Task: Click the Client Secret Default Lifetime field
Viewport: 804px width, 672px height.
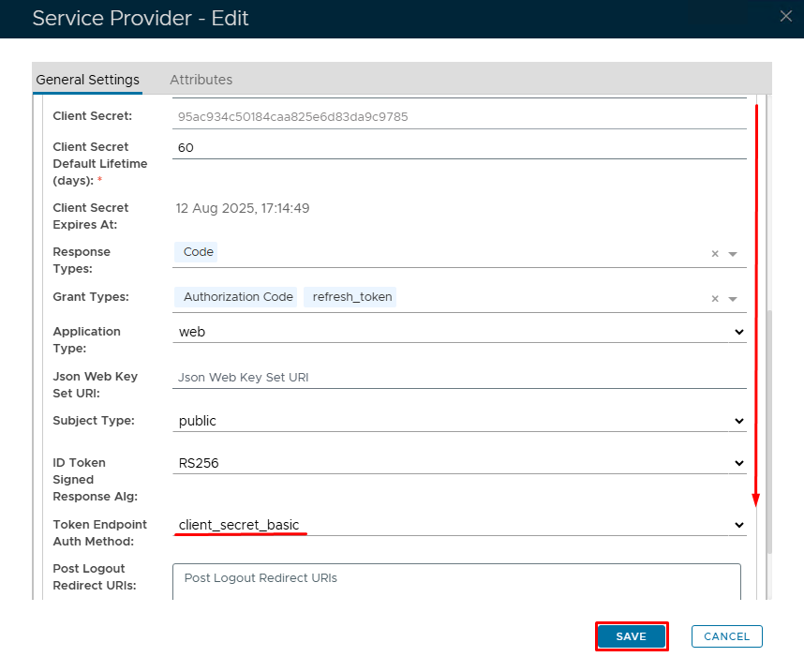Action: coord(459,148)
